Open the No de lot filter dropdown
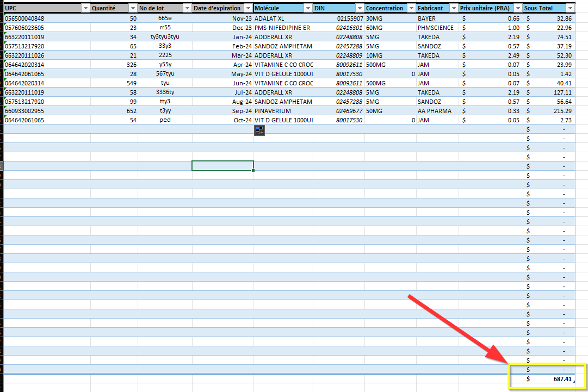 [187, 8]
